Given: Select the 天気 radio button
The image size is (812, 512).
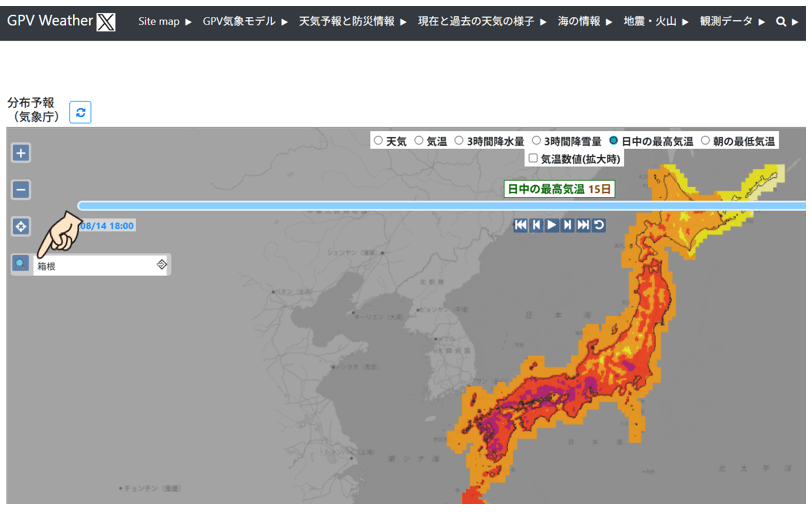Looking at the screenshot, I should (x=379, y=141).
